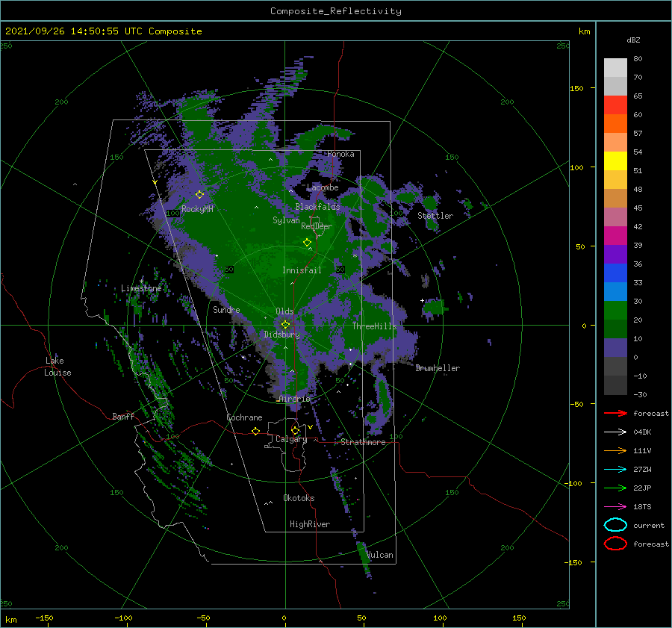The width and height of the screenshot is (672, 628).
Task: Click the white plus marker west of Drumheller echoes
Action: click(x=422, y=300)
